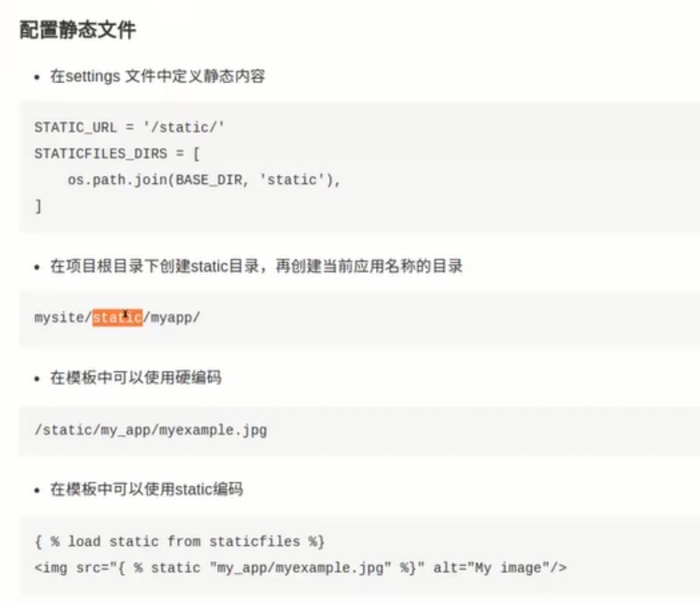Click the '/static/' string value of STATIC_URL
The height and width of the screenshot is (607, 700).
[x=183, y=128]
